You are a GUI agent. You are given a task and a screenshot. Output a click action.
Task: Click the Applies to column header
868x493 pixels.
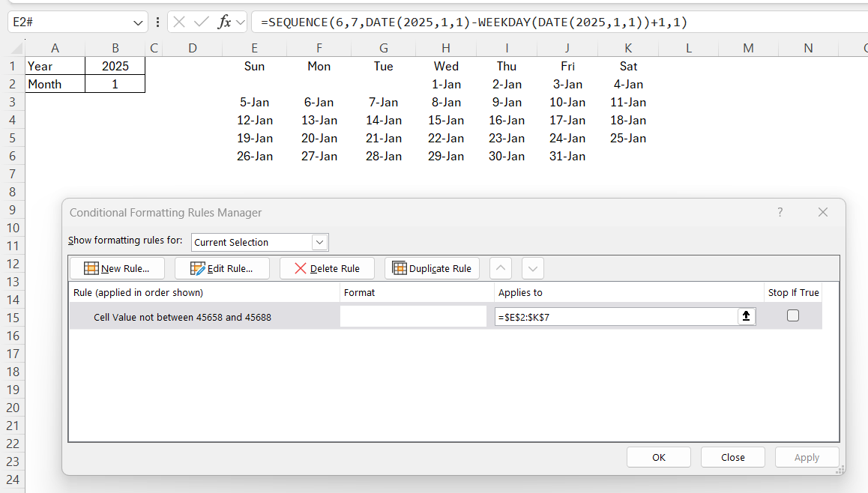click(x=629, y=292)
